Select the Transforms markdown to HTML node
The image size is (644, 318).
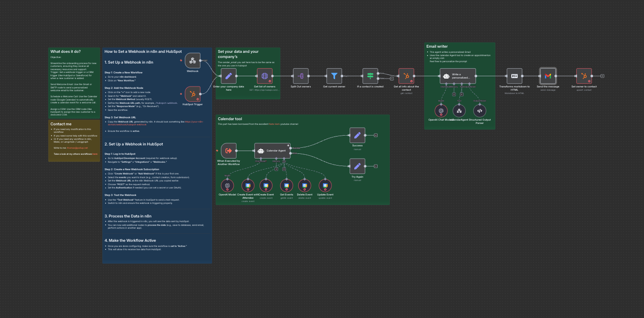(x=514, y=76)
